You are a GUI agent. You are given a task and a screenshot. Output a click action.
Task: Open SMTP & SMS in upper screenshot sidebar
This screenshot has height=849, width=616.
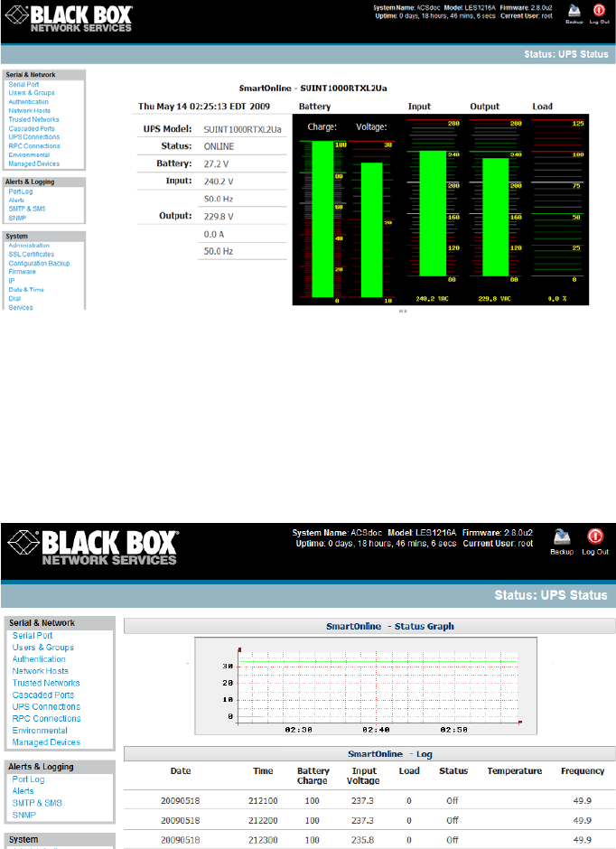tap(27, 209)
